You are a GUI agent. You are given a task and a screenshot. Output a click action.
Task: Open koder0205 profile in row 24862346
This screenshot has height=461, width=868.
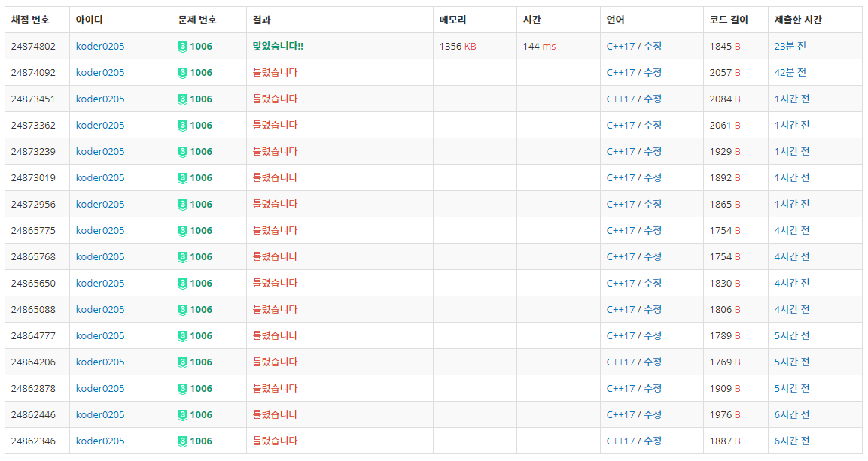coord(100,441)
